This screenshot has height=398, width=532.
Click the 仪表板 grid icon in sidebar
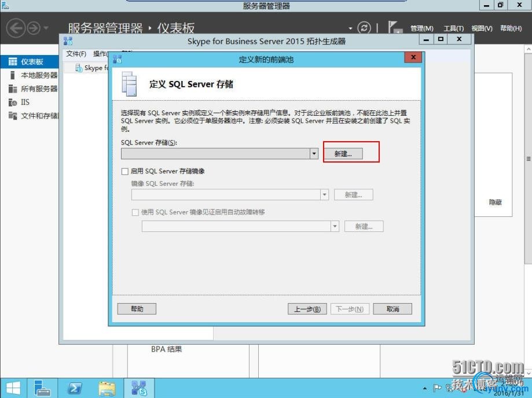pyautogui.click(x=13, y=62)
